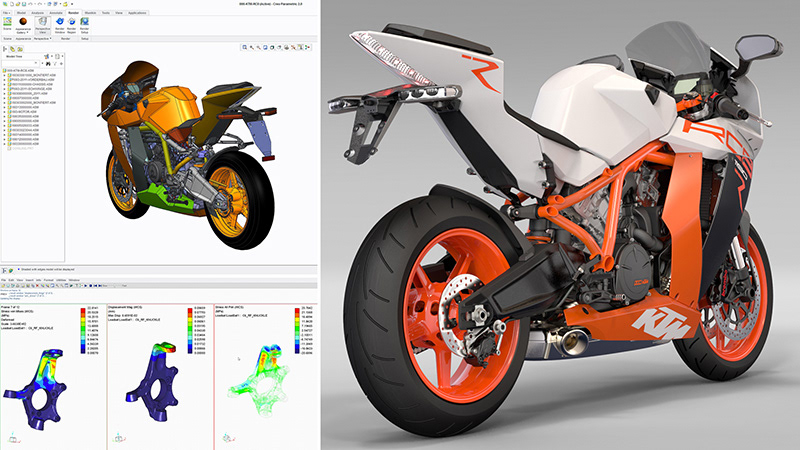The width and height of the screenshot is (800, 450).
Task: Open Info menu in results window
Action: tap(38, 280)
